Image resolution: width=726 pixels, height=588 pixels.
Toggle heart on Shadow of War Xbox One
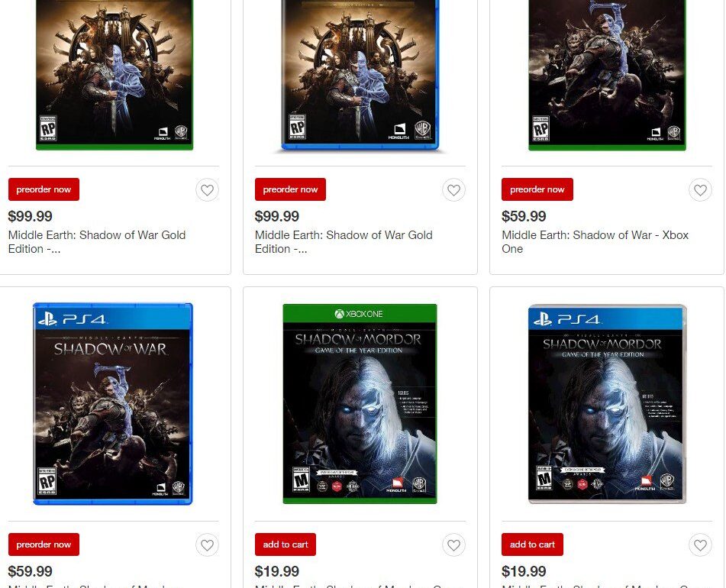(700, 190)
